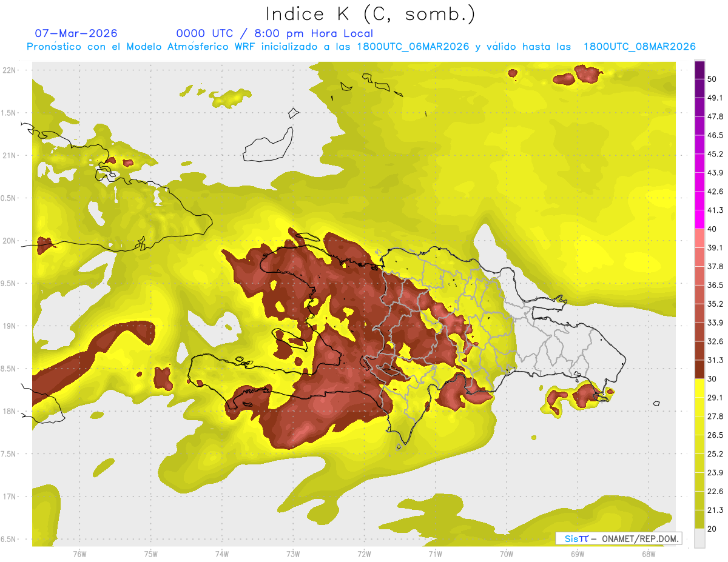Click the '69W' longitude label

(x=578, y=554)
